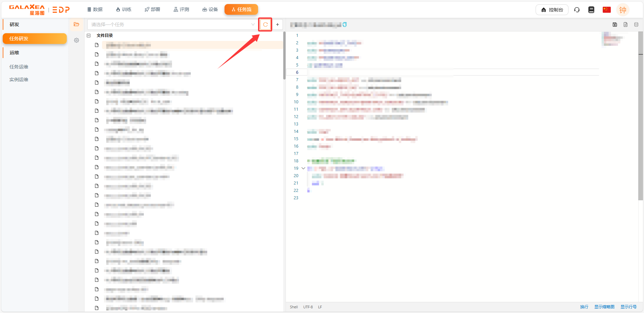Select 任务运维 in the left sidebar
The width and height of the screenshot is (644, 313).
click(19, 67)
